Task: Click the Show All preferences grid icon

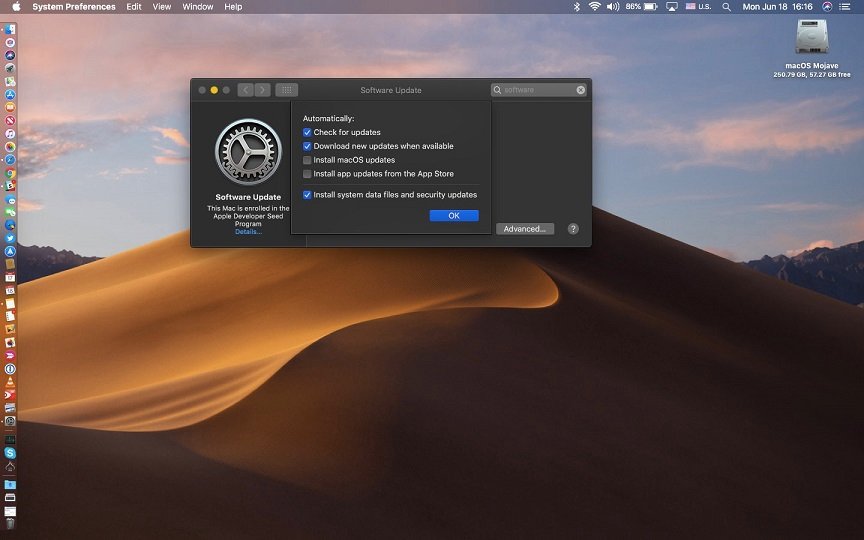Action: [286, 90]
